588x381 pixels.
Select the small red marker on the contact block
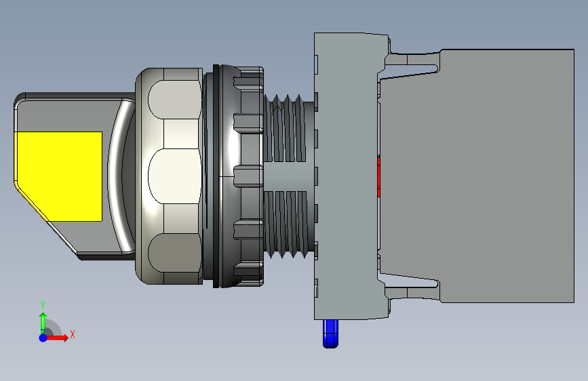point(378,176)
